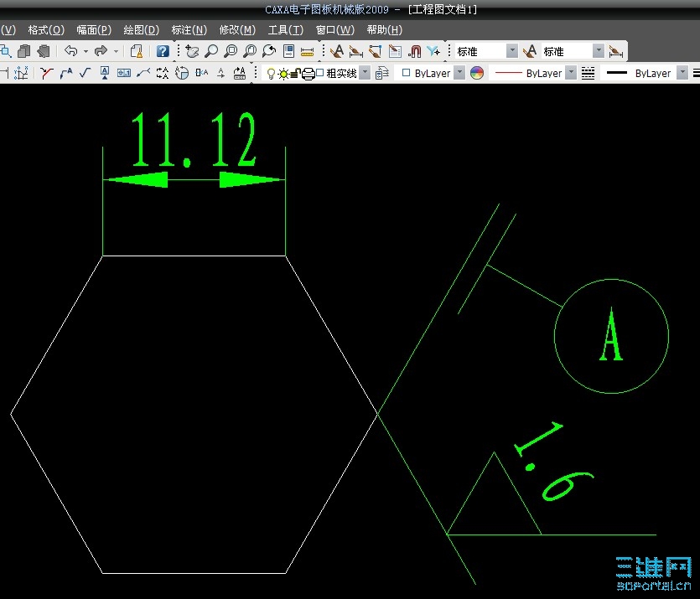Open the 帮助(H) menu

tap(385, 30)
